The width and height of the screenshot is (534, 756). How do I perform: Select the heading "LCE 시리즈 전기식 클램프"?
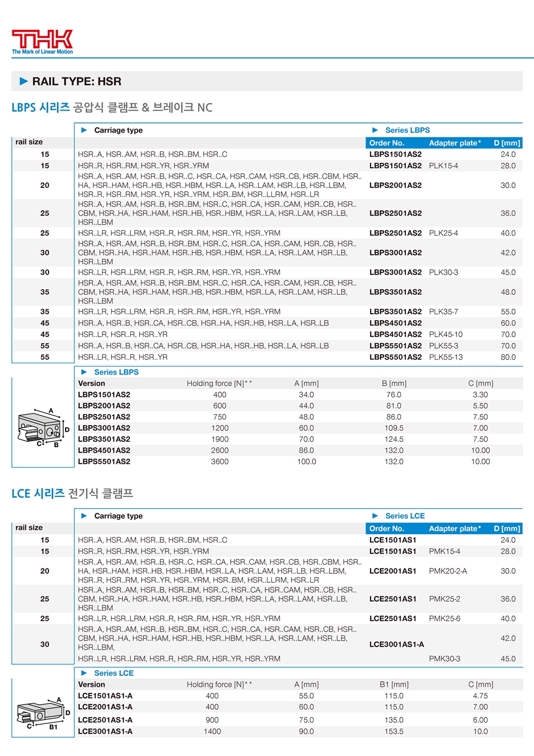tap(73, 493)
